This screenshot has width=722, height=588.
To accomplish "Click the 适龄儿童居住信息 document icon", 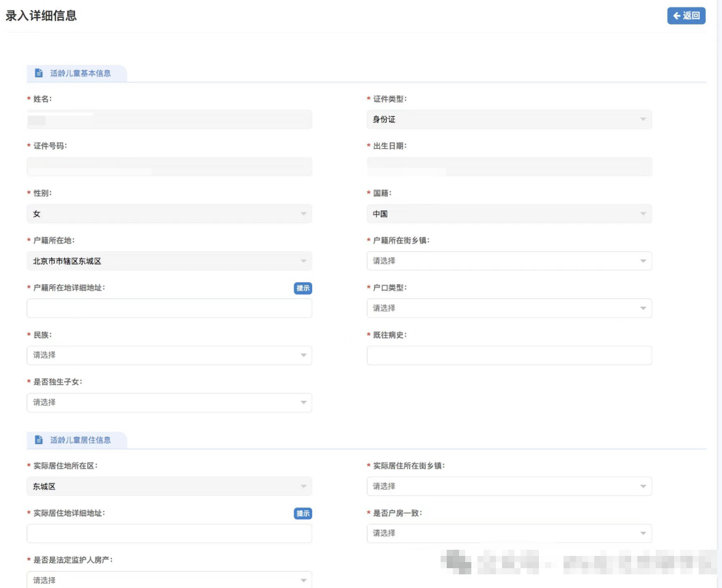I will click(39, 440).
